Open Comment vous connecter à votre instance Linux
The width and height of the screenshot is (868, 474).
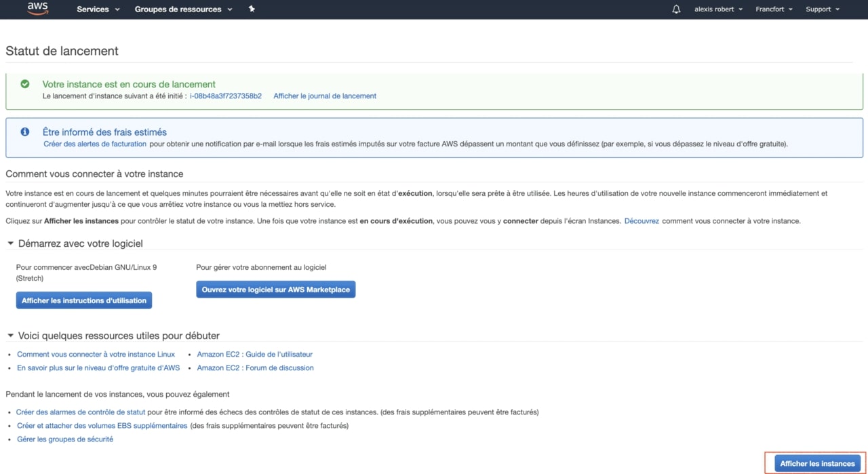pos(96,354)
